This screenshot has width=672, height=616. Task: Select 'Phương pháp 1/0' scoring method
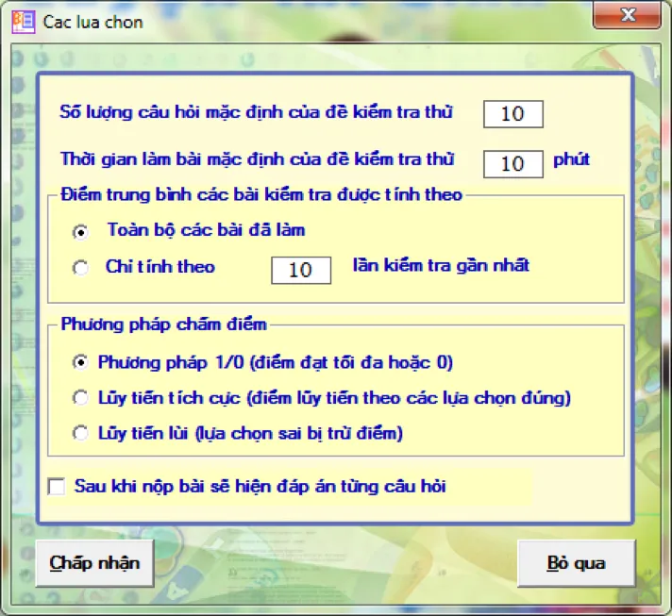coord(80,362)
